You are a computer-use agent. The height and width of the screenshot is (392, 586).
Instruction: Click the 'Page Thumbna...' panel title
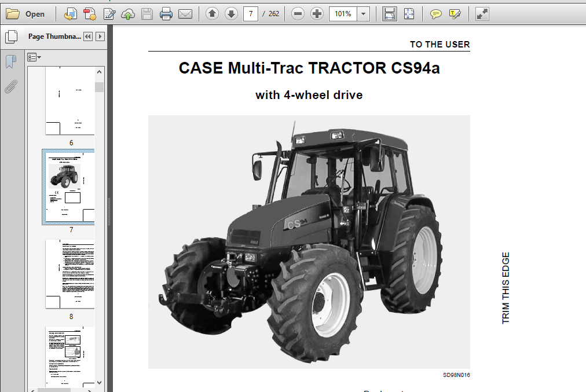pyautogui.click(x=54, y=36)
